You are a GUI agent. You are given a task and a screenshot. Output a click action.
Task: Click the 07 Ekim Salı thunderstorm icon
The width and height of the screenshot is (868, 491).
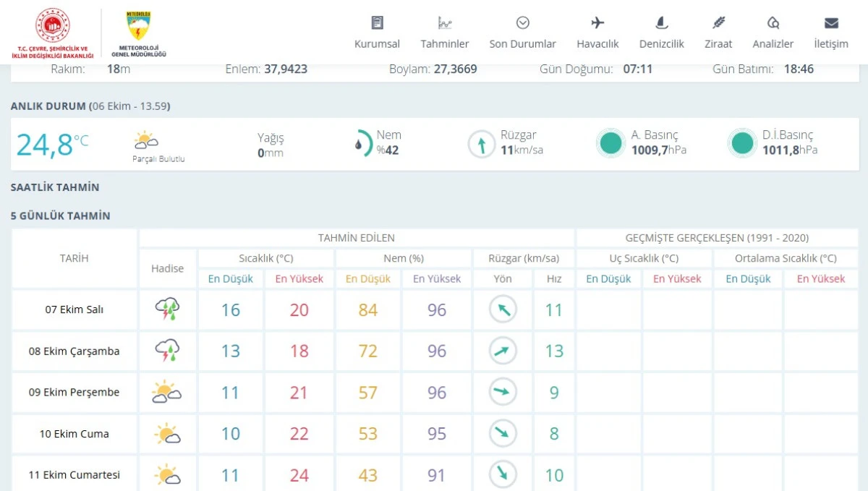click(167, 309)
